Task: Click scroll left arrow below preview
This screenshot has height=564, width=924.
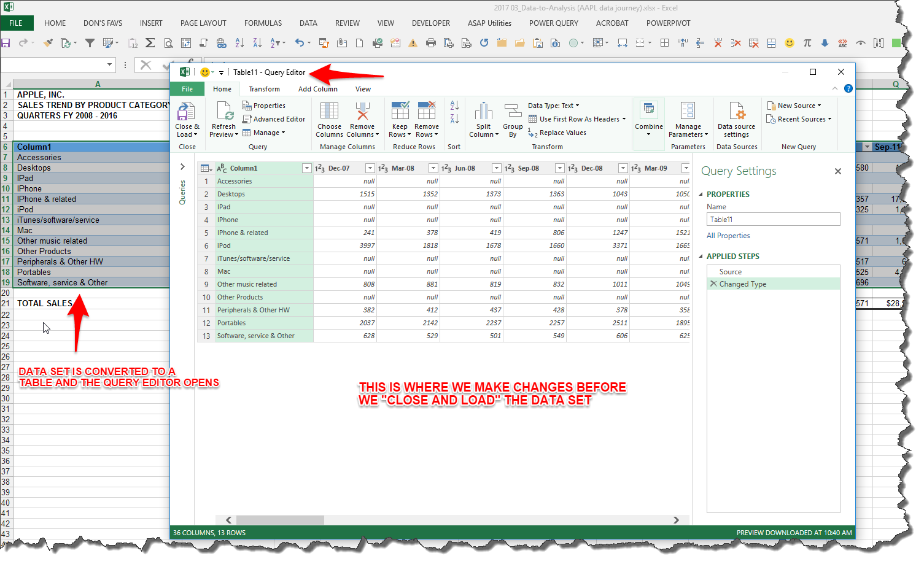Action: (x=229, y=520)
